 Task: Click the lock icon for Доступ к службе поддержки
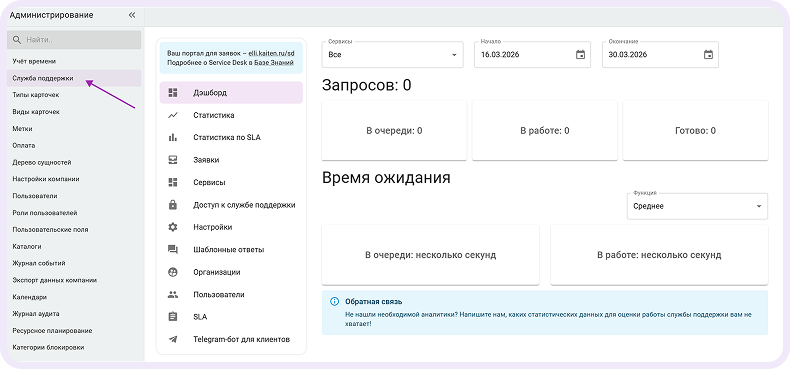click(x=173, y=205)
